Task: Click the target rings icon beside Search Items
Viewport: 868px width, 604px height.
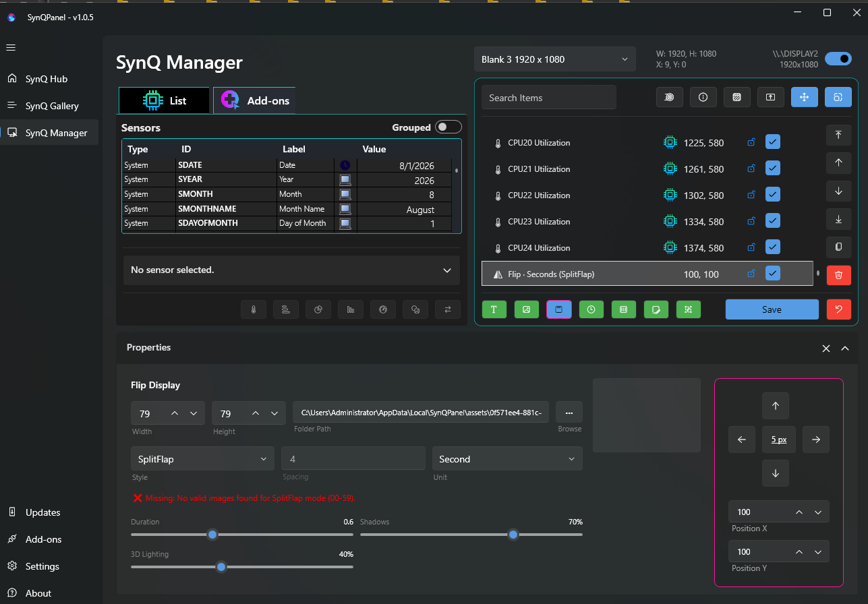Action: [670, 98]
